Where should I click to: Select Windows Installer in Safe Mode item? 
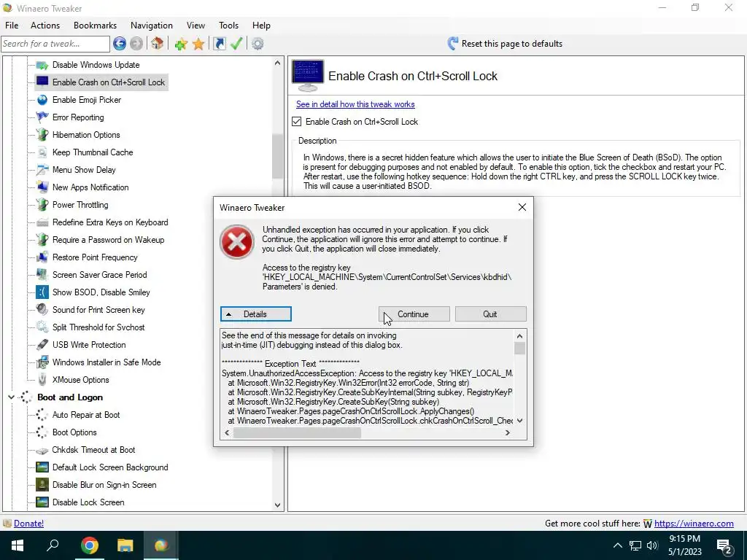coord(107,362)
